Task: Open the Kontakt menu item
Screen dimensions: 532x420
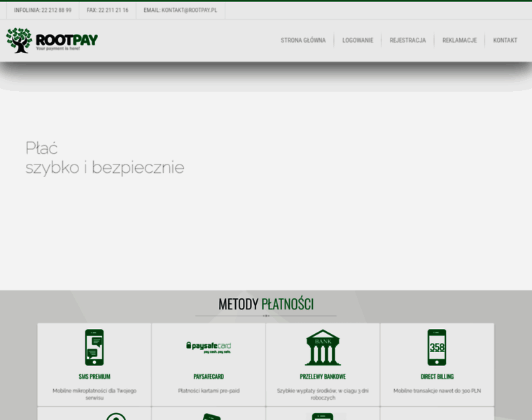Action: tap(505, 41)
